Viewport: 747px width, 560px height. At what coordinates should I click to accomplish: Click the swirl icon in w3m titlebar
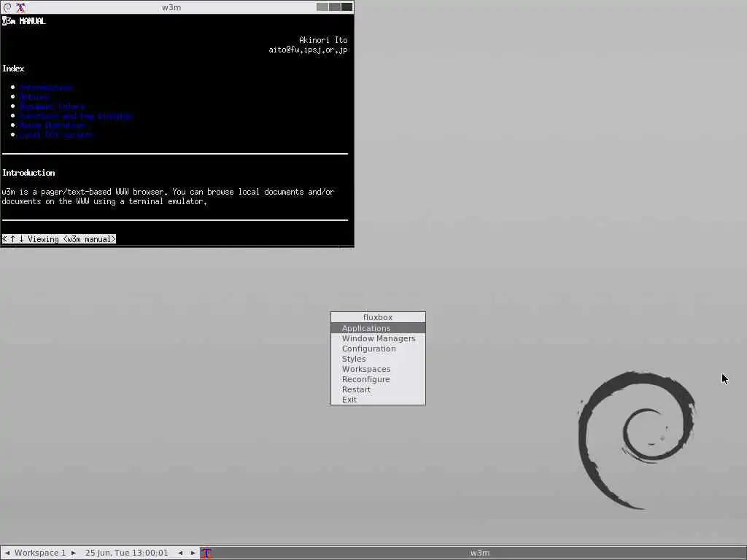7,7
